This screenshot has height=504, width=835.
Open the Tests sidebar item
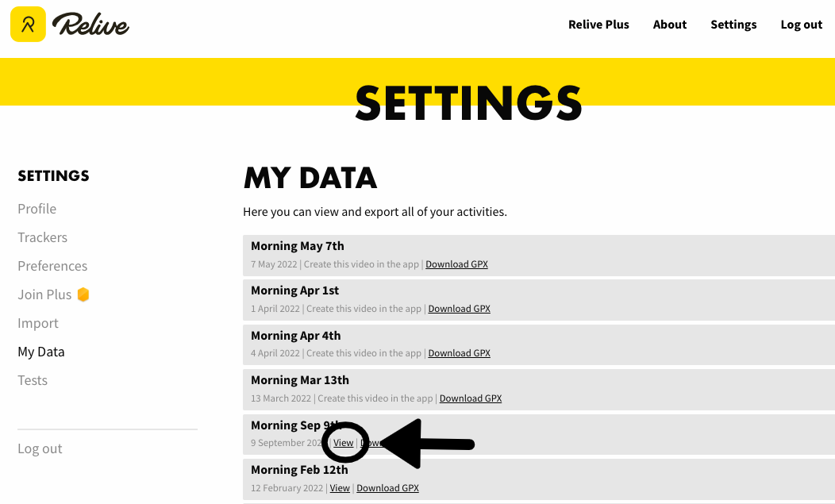click(33, 380)
